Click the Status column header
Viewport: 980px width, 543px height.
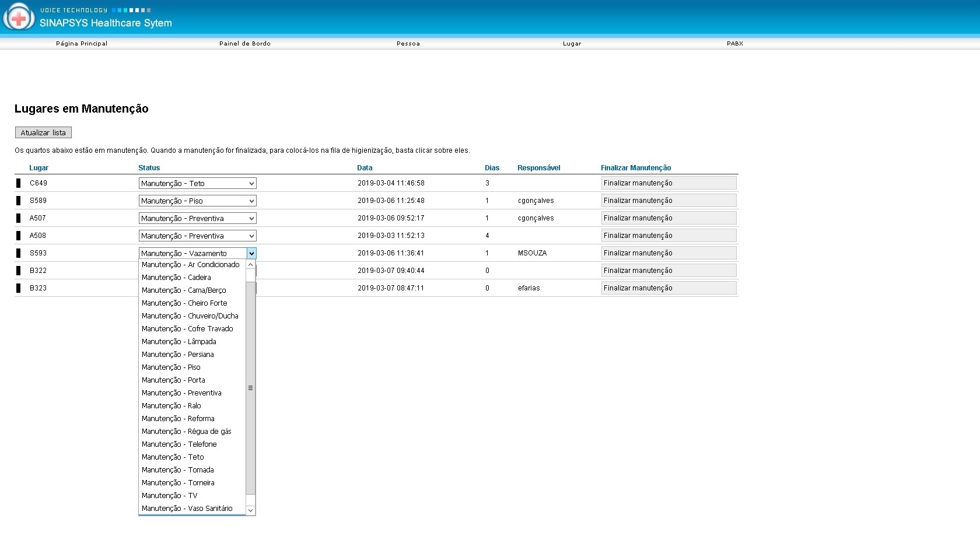149,168
